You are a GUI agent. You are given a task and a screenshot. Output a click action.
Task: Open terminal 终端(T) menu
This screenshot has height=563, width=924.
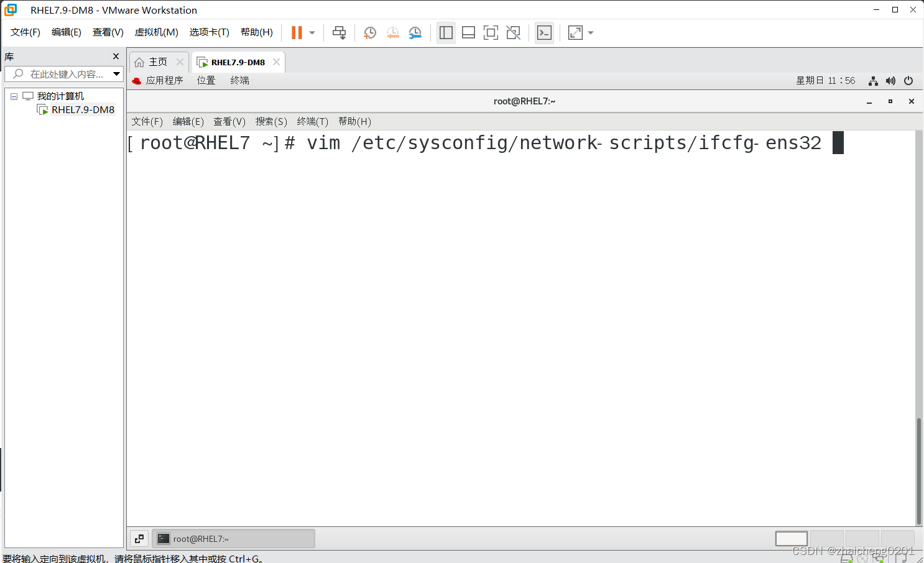click(313, 122)
